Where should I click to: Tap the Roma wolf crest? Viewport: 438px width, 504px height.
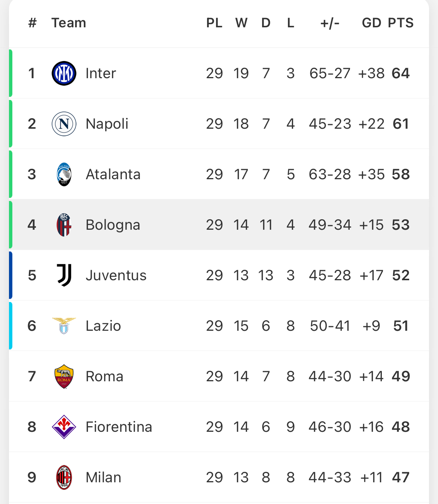click(64, 376)
